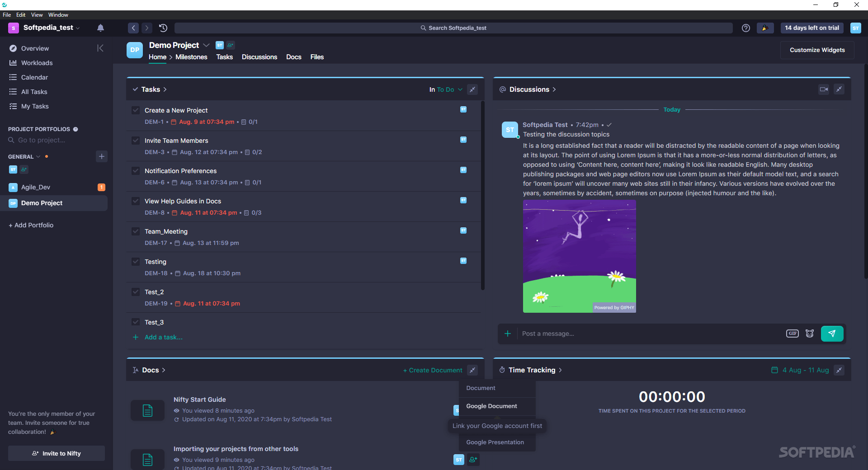Open the Nifty Start Guide document icon

coord(147,410)
